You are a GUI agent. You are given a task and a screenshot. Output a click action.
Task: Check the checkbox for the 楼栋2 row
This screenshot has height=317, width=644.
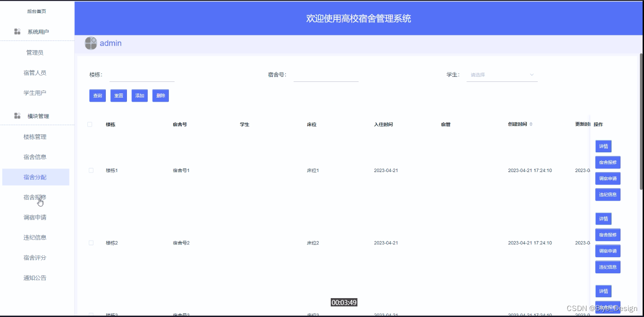(x=90, y=243)
